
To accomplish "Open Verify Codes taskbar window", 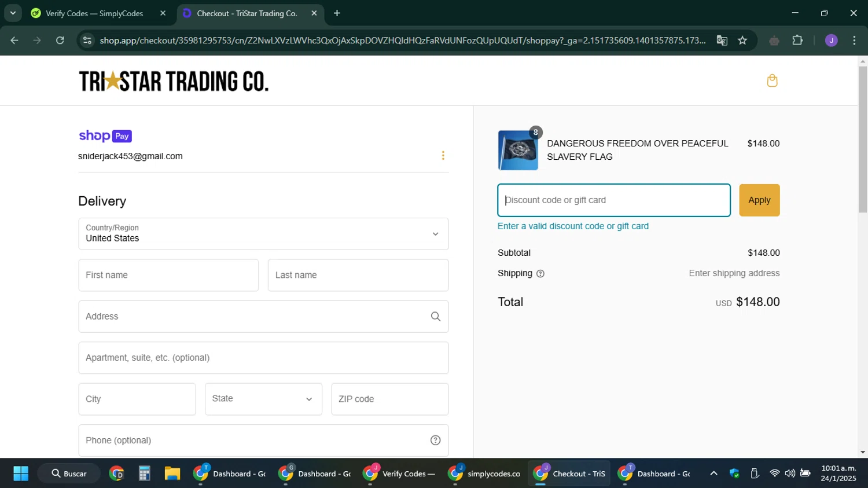I will click(x=399, y=474).
